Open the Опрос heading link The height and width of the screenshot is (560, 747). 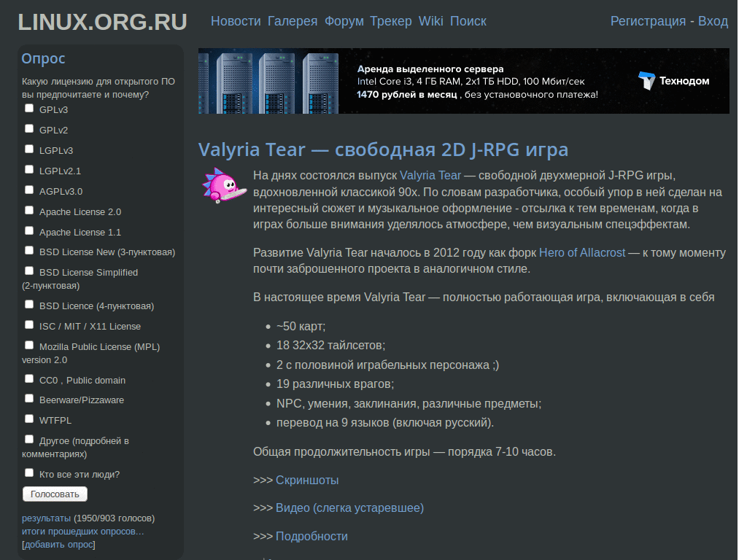[x=43, y=58]
